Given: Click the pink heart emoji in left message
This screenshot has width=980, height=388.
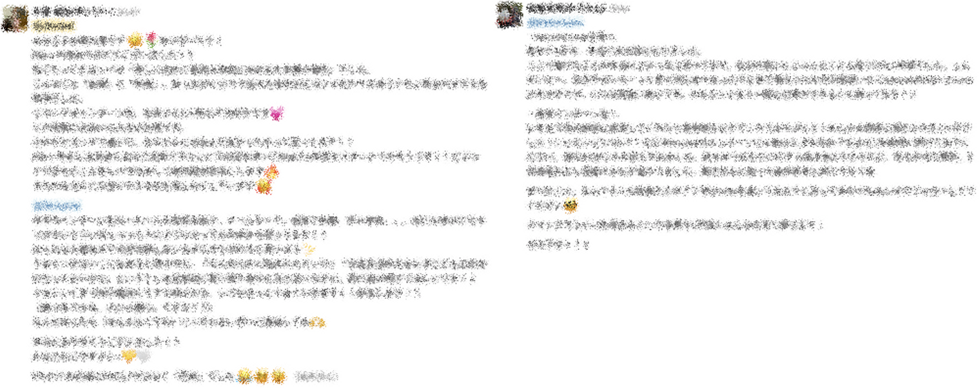Looking at the screenshot, I should coord(276,113).
